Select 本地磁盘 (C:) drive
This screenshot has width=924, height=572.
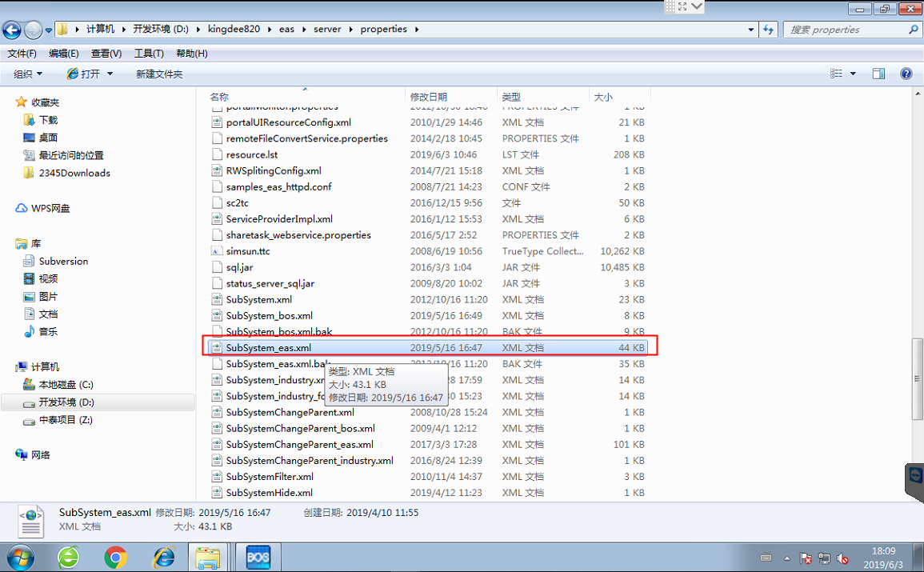click(58, 385)
